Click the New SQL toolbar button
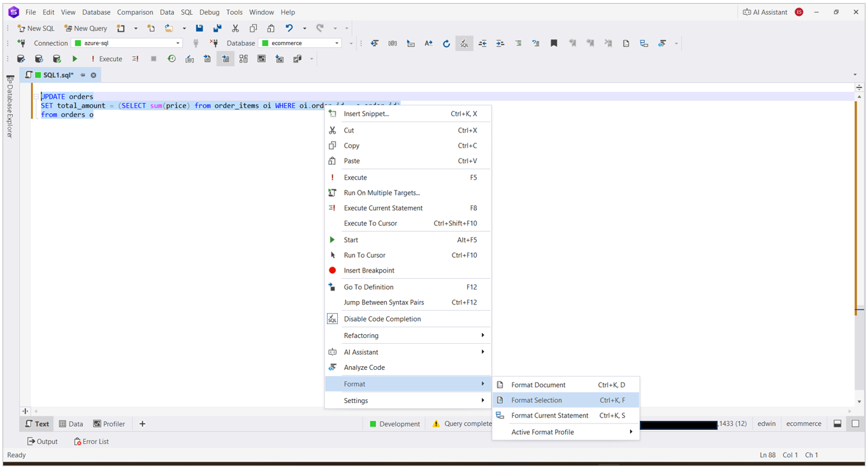868x468 pixels. (36, 28)
